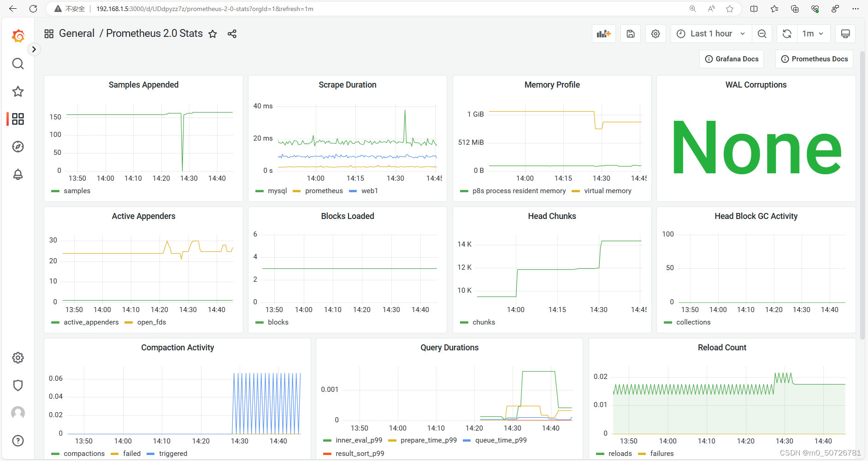Add a new panel to dashboard

click(x=603, y=34)
